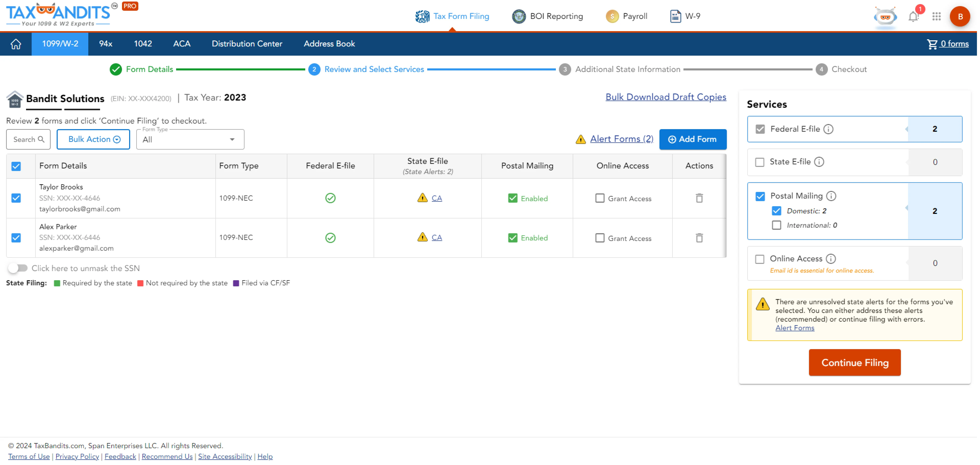Uncheck Postal Mailing service checkbox
The height and width of the screenshot is (465, 980).
[x=760, y=196]
